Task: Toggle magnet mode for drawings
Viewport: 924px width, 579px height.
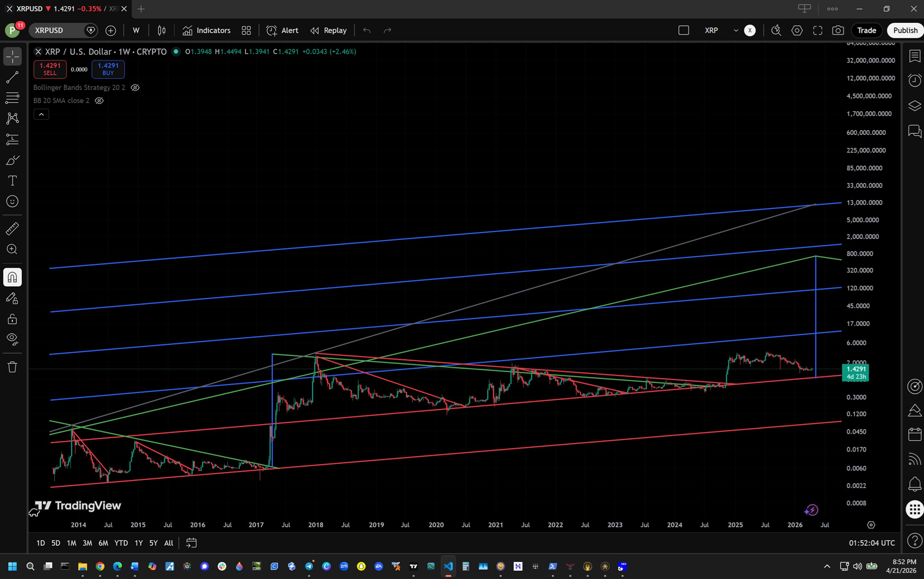Action: coord(13,278)
